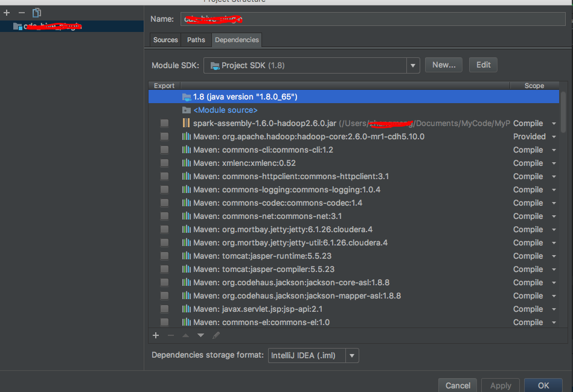Viewport: 573px width, 392px height.
Task: Click the jsp-api library icon
Action: (187, 309)
